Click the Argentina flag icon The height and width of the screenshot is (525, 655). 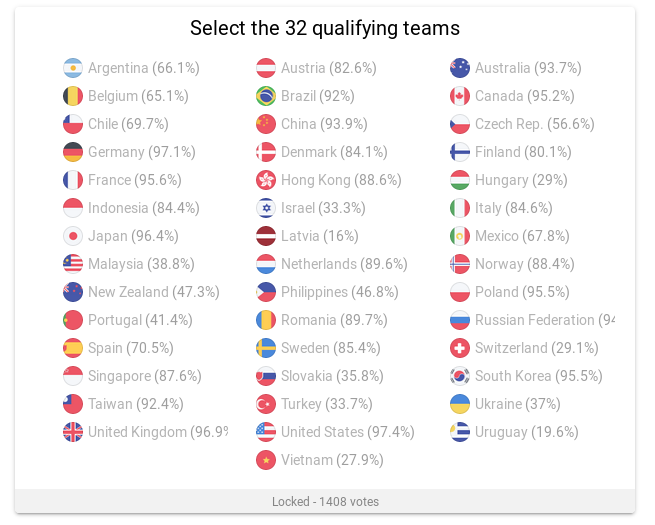coord(73,68)
